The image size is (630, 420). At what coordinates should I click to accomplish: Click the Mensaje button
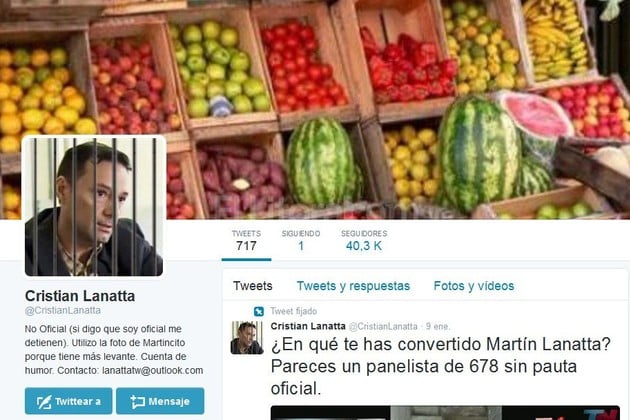click(x=160, y=401)
